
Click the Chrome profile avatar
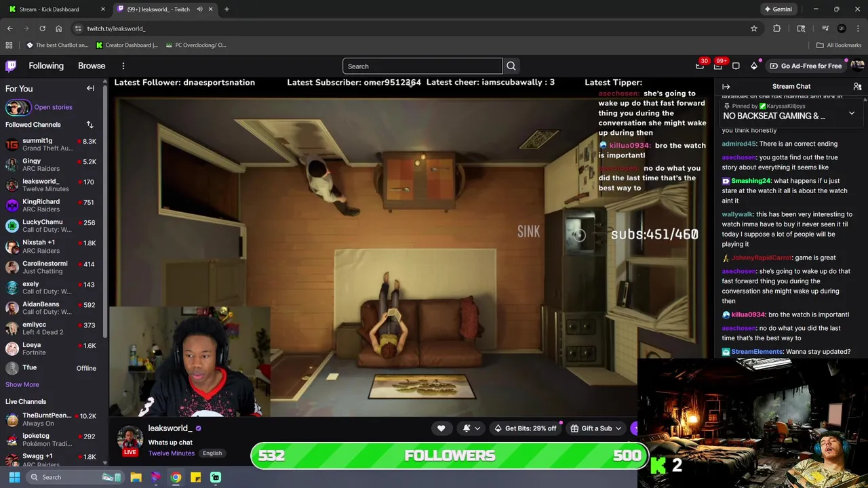tap(842, 28)
